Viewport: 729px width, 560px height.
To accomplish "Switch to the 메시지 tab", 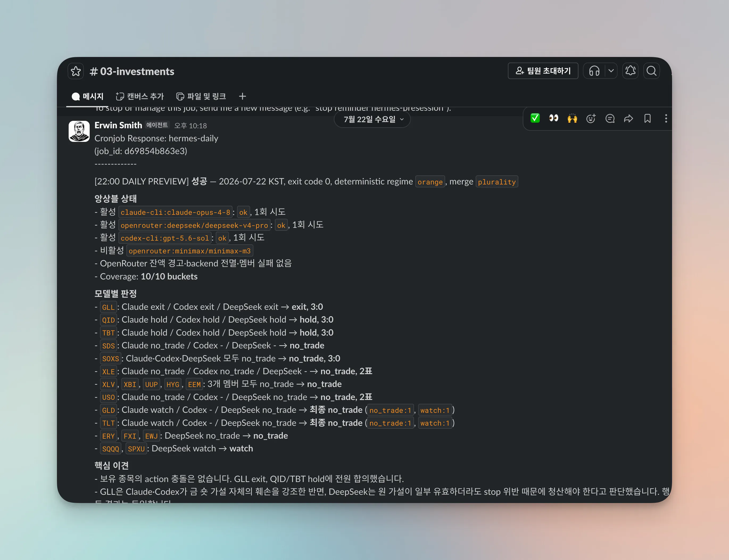I will tap(88, 97).
